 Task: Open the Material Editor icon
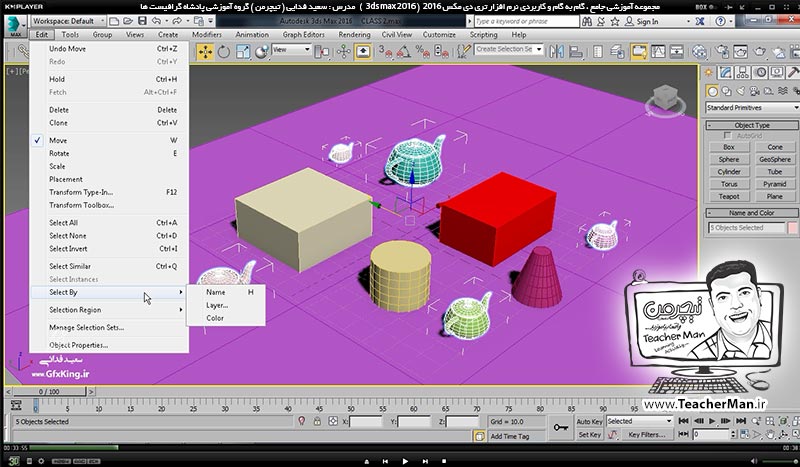699,52
